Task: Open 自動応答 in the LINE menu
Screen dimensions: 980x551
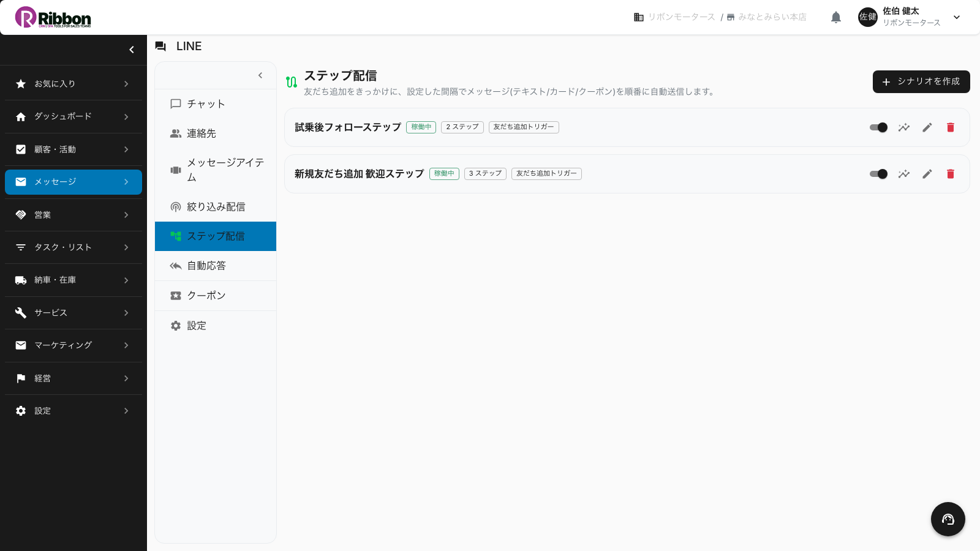Action: tap(216, 266)
